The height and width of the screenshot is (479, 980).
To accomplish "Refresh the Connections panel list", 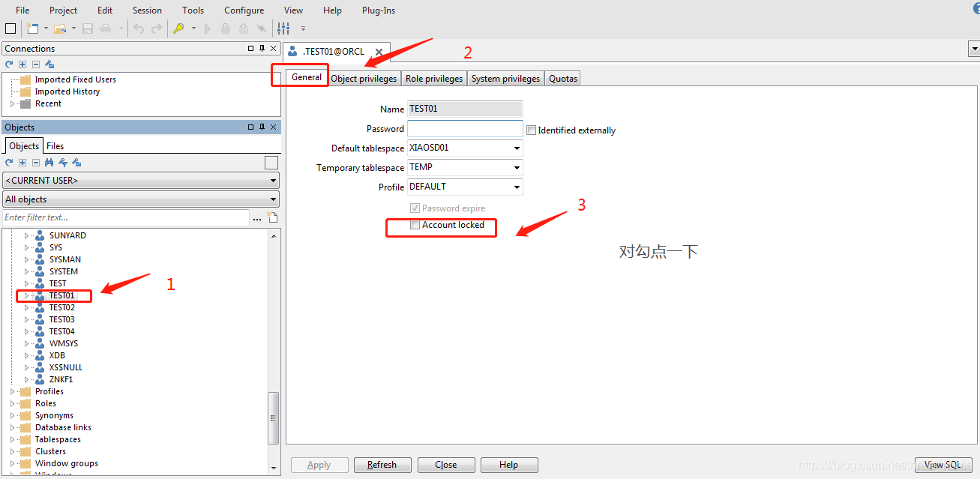I will click(9, 64).
